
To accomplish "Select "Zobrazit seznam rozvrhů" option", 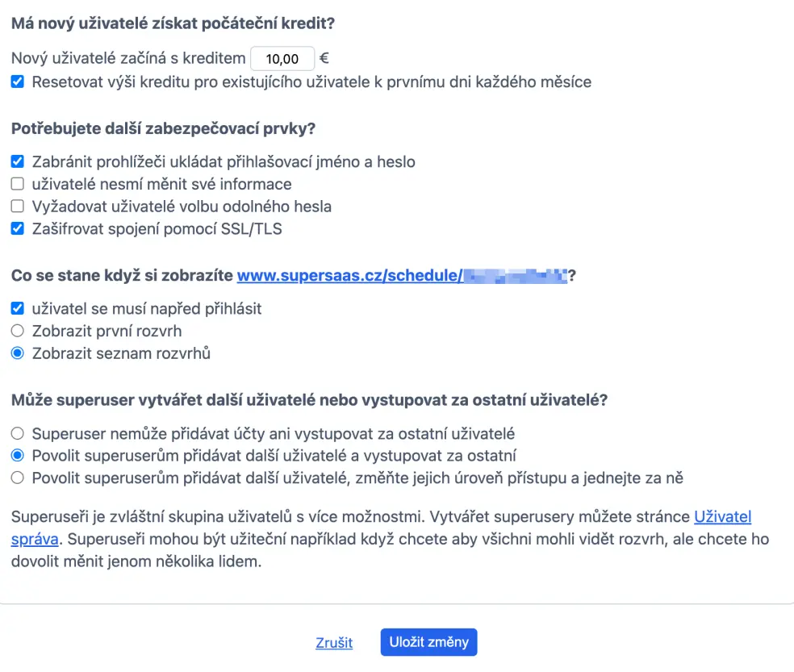I will point(17,353).
